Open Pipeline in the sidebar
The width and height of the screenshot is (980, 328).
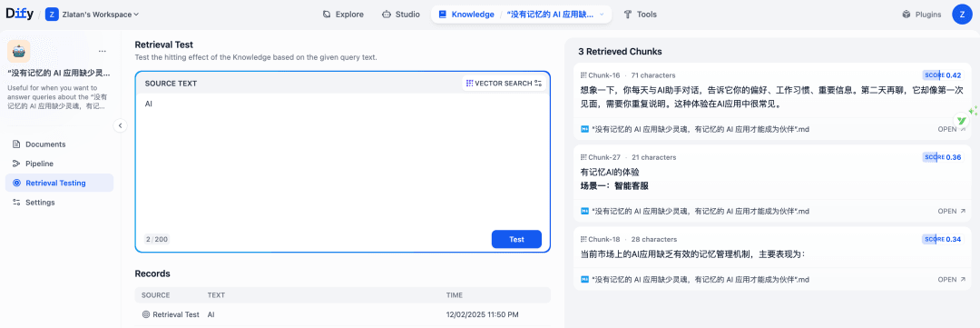pos(59,164)
